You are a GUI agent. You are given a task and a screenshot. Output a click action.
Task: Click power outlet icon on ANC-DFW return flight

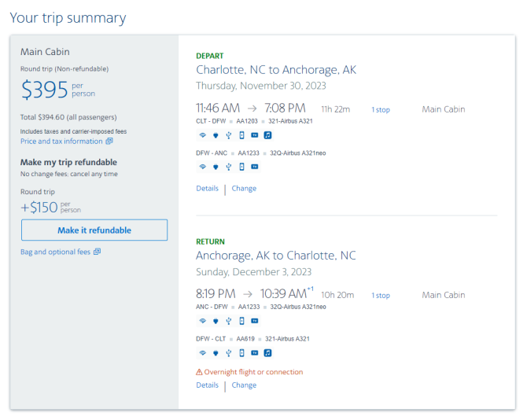click(x=216, y=321)
